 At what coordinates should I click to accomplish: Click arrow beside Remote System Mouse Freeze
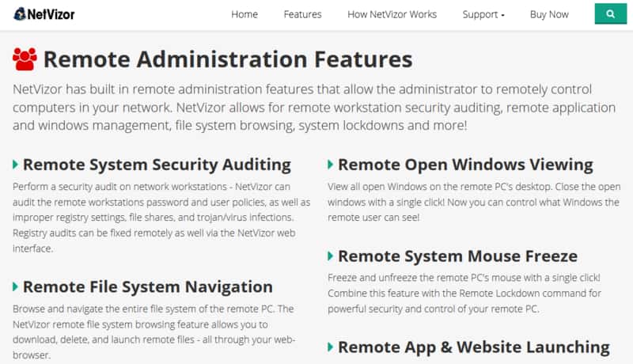(x=330, y=256)
